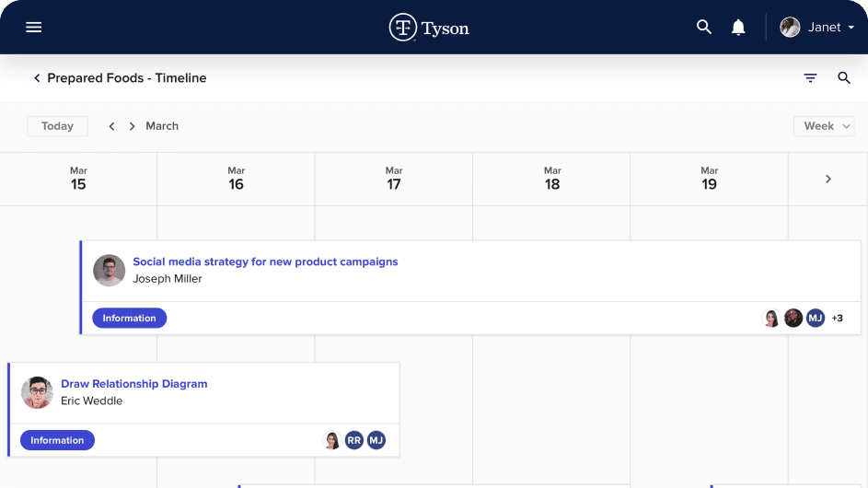Image resolution: width=868 pixels, height=488 pixels.
Task: Jump to Today
Action: [x=58, y=126]
